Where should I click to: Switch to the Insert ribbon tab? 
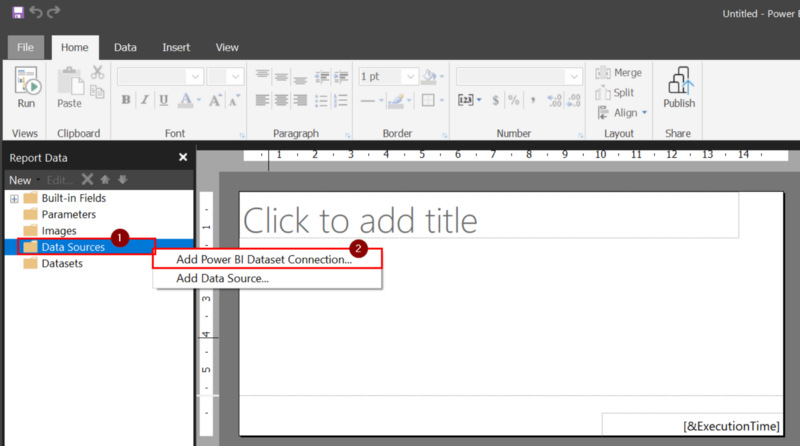click(x=176, y=47)
